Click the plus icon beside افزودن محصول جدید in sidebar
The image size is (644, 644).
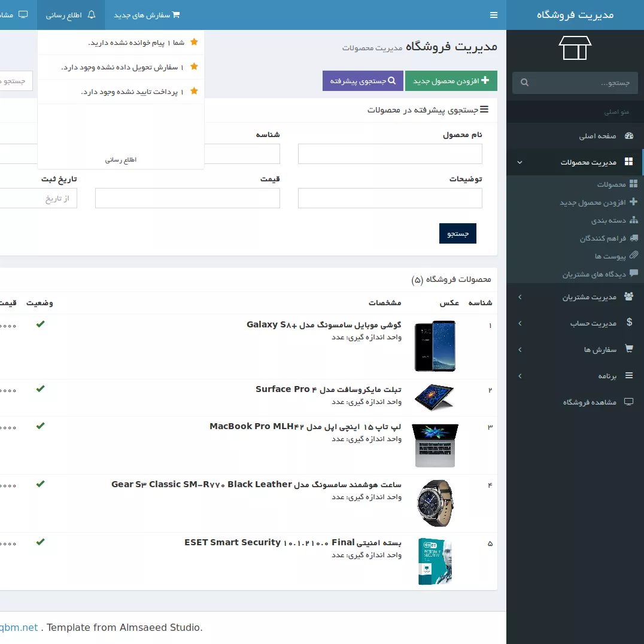tap(634, 202)
